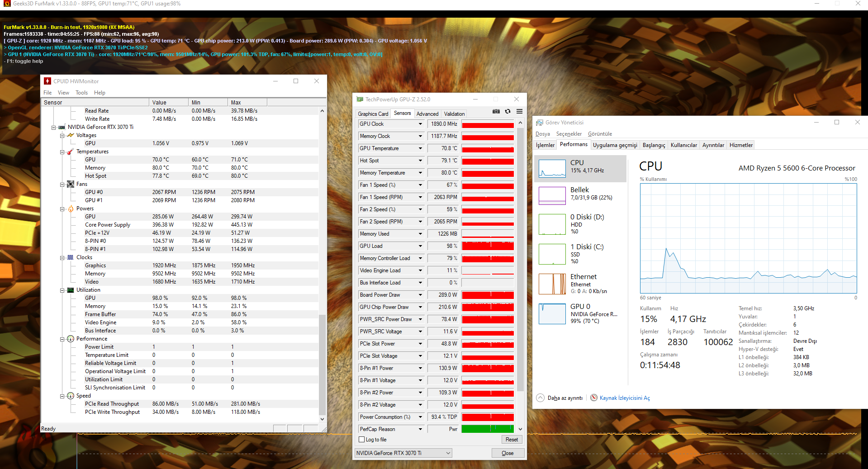Click the Task Manager title bar icon
Viewport: 868px width, 469px height.
pos(540,123)
